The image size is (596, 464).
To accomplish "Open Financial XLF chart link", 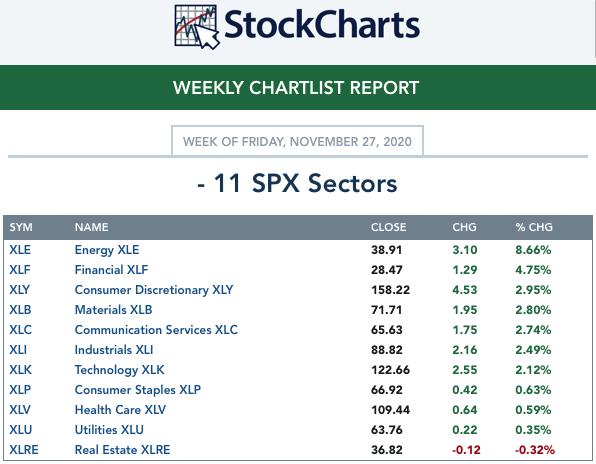I will click(111, 270).
